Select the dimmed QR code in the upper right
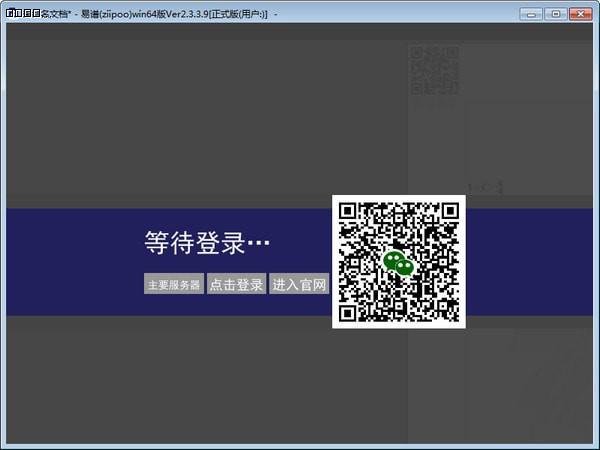 pyautogui.click(x=435, y=70)
